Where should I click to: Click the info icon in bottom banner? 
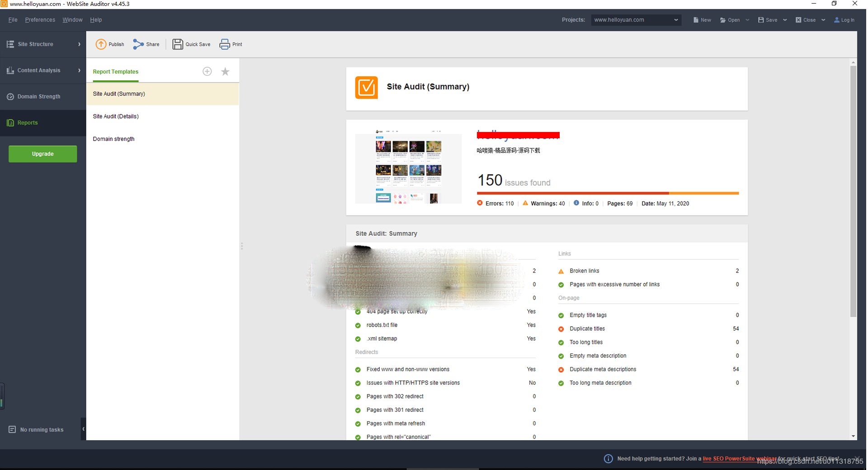(x=609, y=459)
